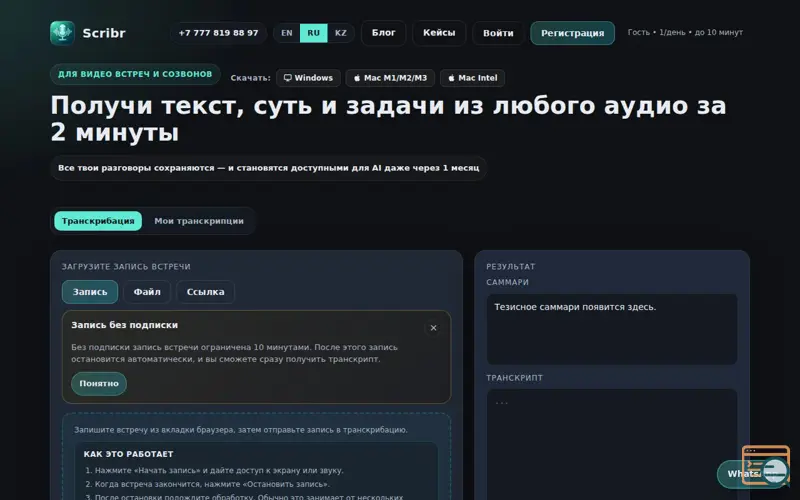The height and width of the screenshot is (500, 800).
Task: Click the Scribr microphone logo icon
Action: point(62,33)
